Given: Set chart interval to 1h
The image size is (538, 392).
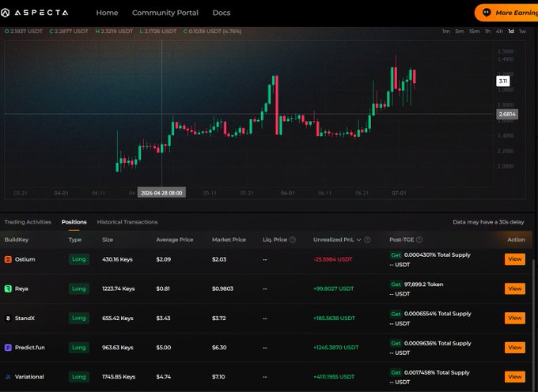Looking at the screenshot, I should [x=487, y=31].
